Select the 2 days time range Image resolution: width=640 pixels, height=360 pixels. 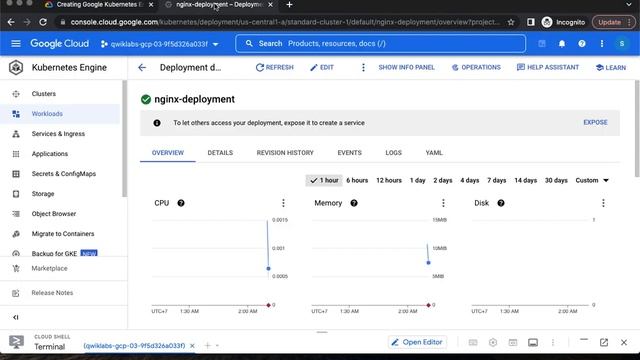coord(443,180)
